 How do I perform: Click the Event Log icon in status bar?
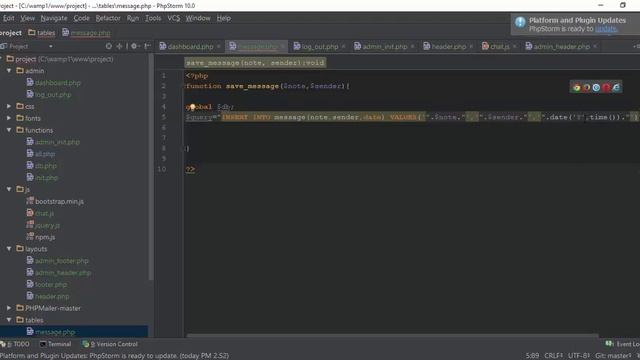pos(609,344)
